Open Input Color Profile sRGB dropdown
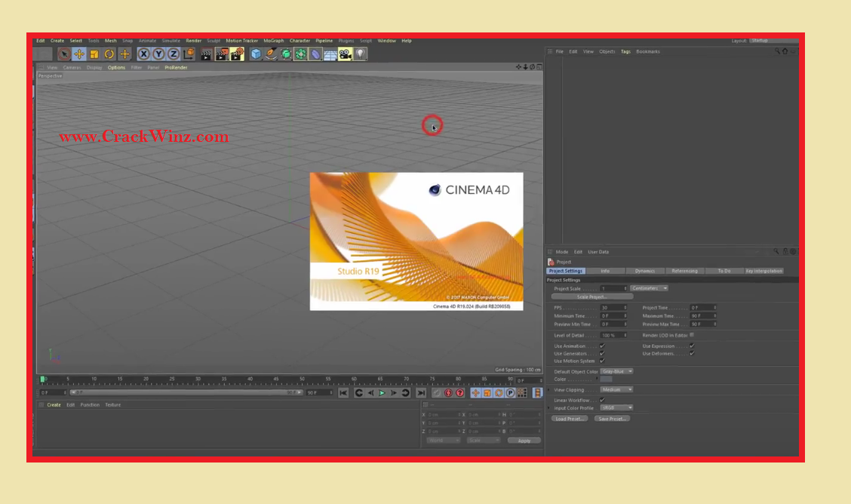Viewport: 851px width, 504px height. click(616, 407)
